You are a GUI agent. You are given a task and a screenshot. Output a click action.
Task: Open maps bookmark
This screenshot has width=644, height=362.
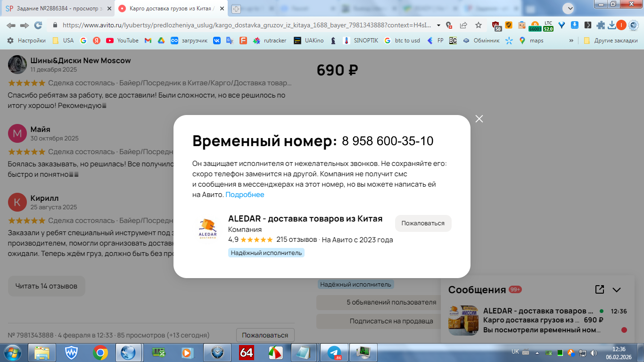pos(531,41)
